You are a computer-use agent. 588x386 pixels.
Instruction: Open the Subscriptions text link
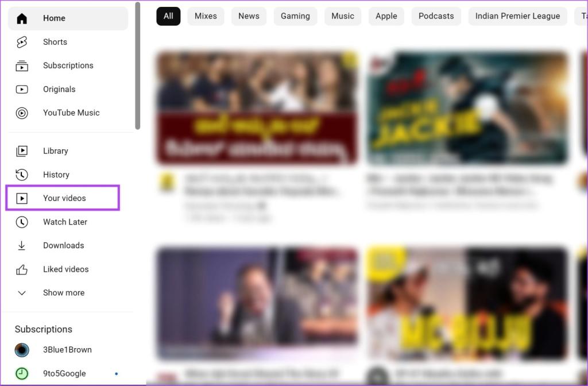68,65
